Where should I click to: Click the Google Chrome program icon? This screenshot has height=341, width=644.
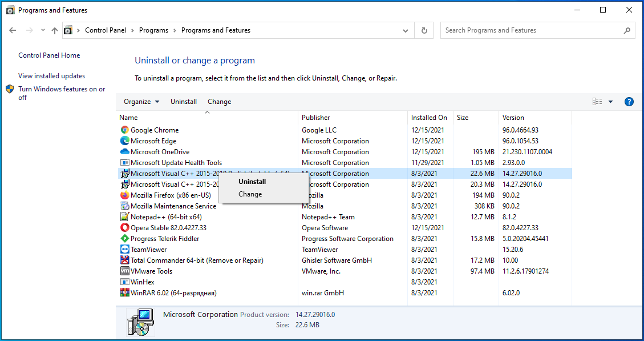[125, 130]
